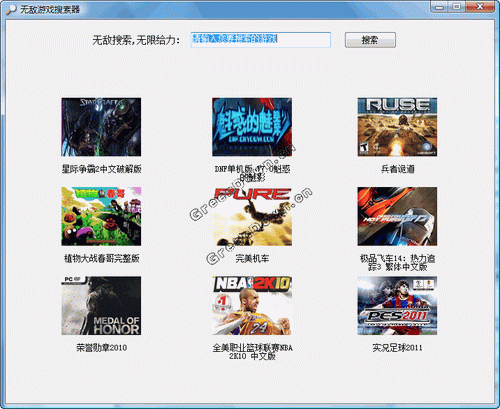The width and height of the screenshot is (500, 409).
Task: Open the PES 2011 game cover
Action: [x=397, y=306]
